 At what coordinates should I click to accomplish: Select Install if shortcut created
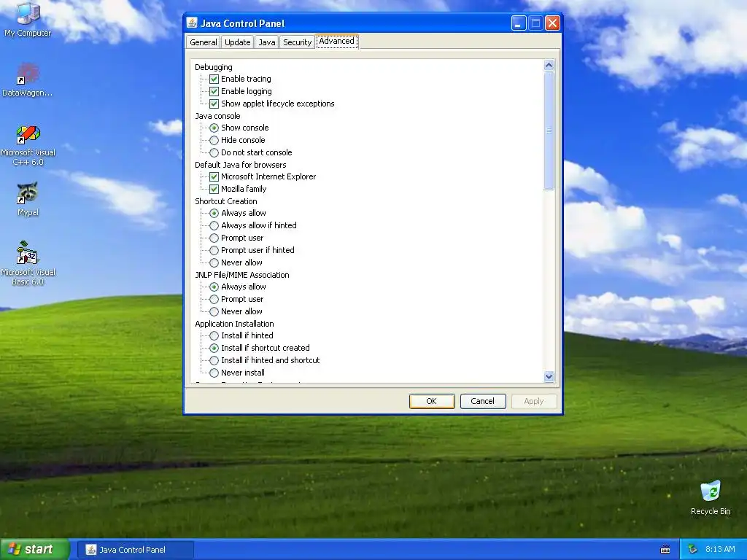[214, 348]
